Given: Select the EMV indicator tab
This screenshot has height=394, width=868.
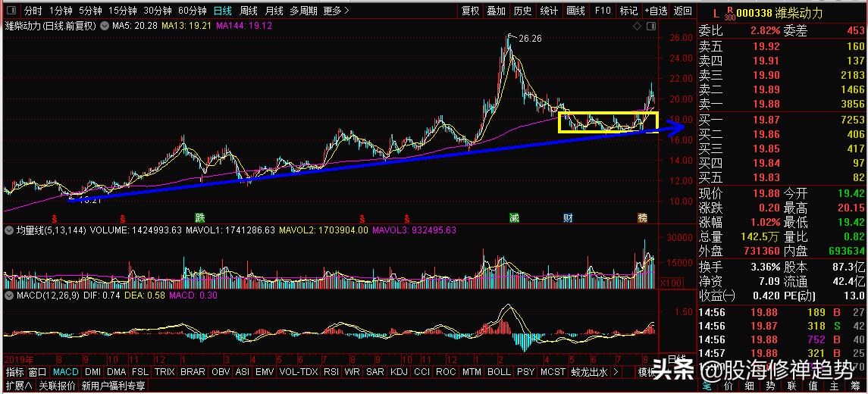Looking at the screenshot, I should pyautogui.click(x=264, y=372).
